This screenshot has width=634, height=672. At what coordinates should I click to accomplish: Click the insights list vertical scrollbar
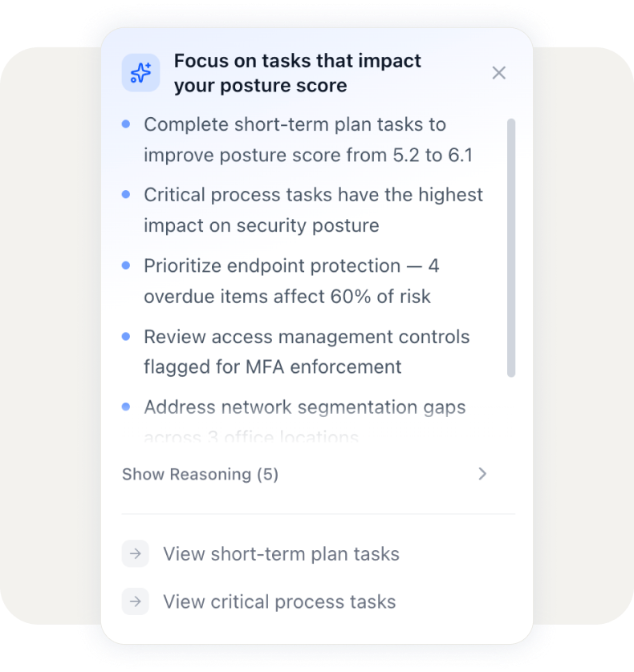[x=511, y=249]
